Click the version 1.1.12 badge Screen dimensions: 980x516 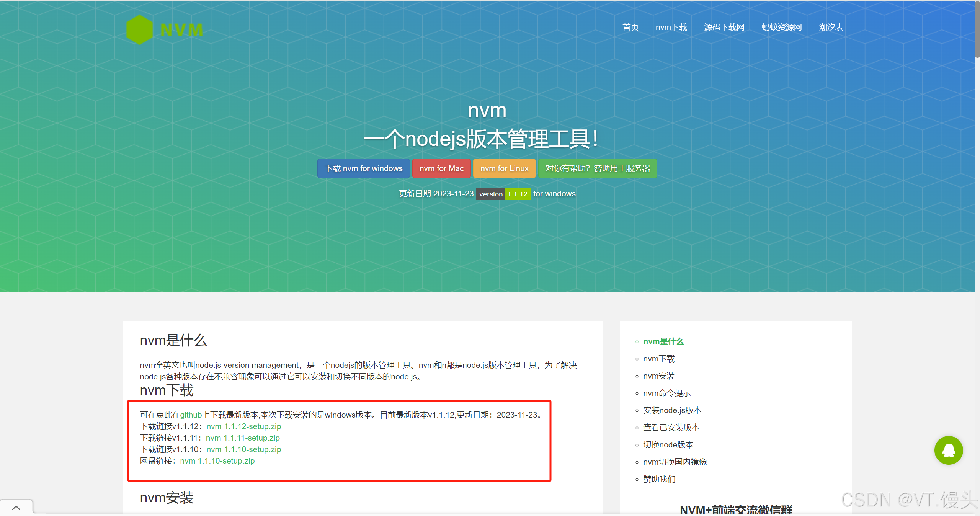[503, 194]
